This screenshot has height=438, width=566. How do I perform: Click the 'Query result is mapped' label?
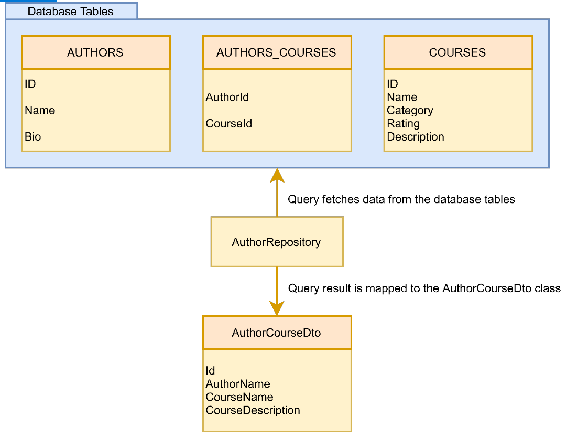(424, 288)
